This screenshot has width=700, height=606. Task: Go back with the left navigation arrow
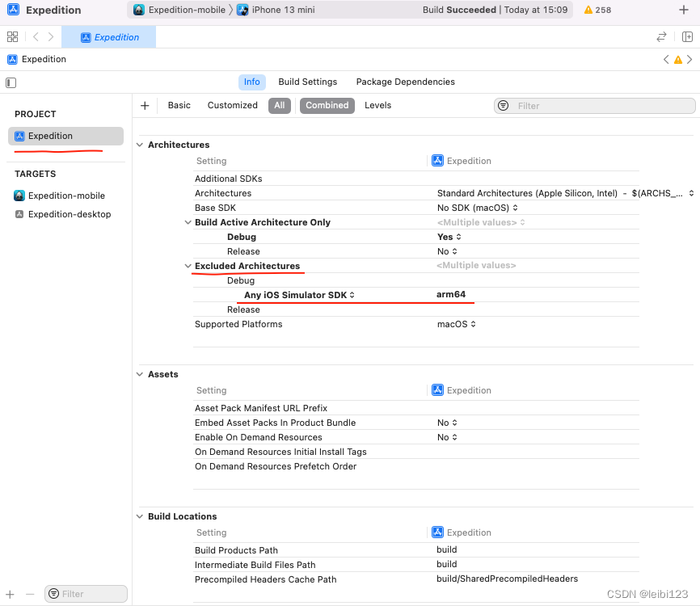pos(36,37)
